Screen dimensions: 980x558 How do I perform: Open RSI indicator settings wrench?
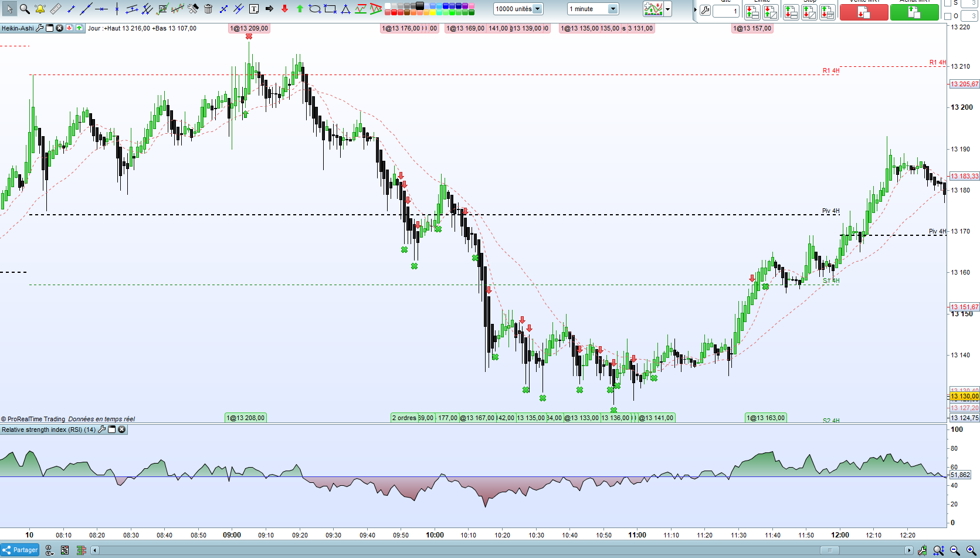tap(101, 430)
